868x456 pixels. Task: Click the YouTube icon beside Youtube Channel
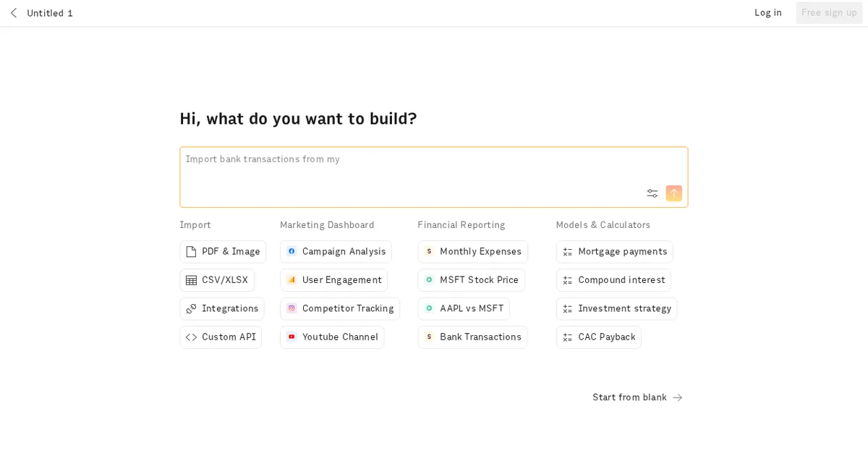pyautogui.click(x=292, y=337)
